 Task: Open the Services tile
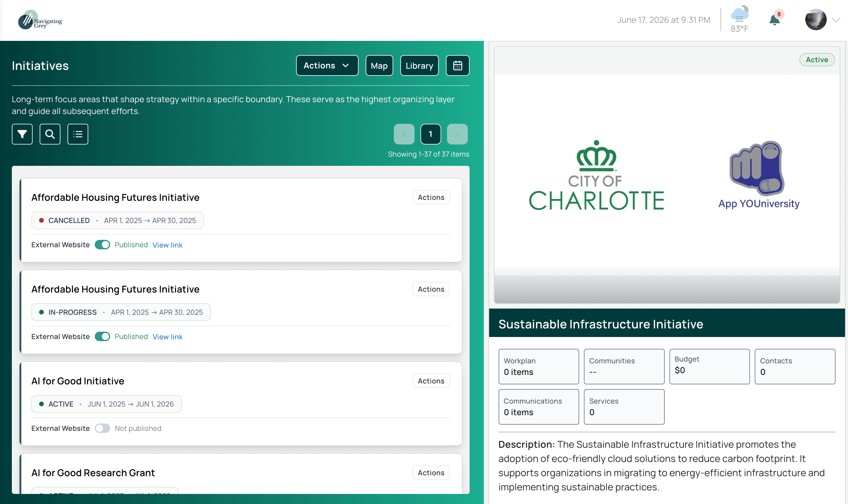coord(624,407)
